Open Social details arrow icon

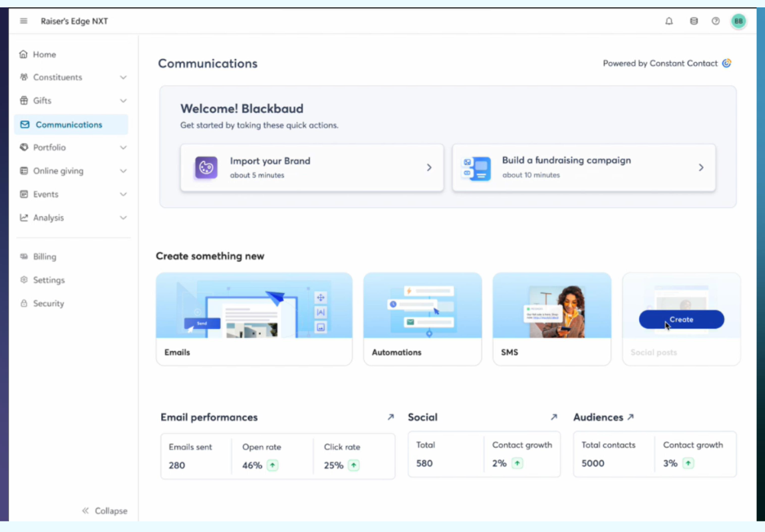[x=554, y=417]
